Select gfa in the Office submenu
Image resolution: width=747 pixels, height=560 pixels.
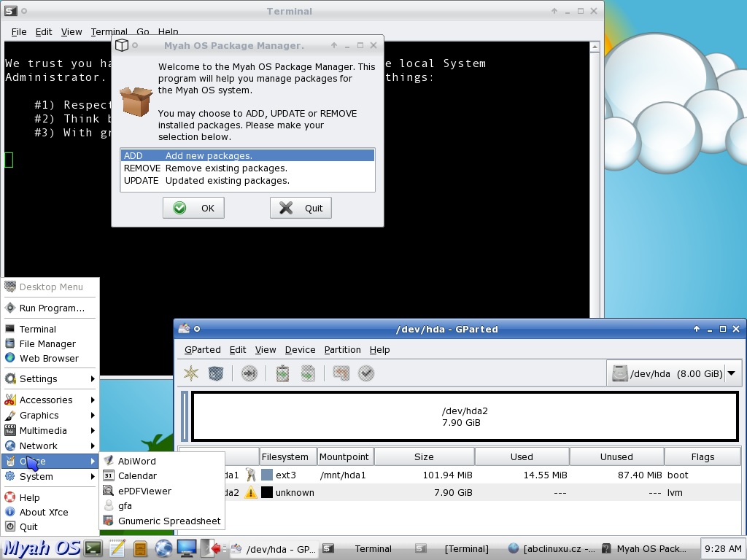tap(162, 506)
